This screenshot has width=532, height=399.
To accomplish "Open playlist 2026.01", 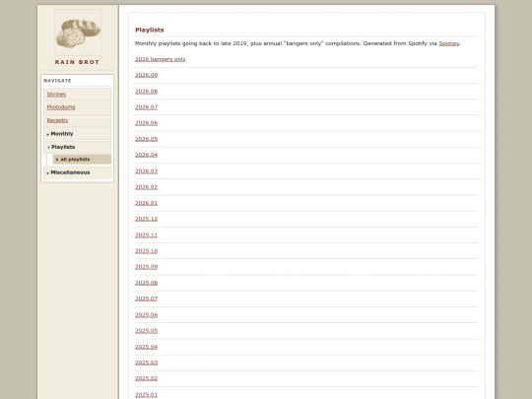I will coord(146,203).
